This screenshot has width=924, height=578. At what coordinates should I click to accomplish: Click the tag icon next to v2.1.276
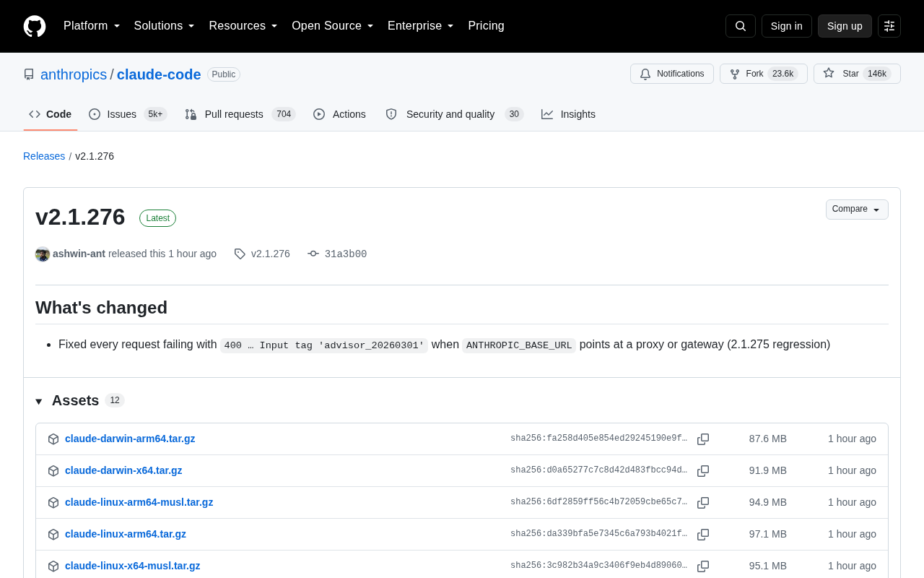(240, 254)
